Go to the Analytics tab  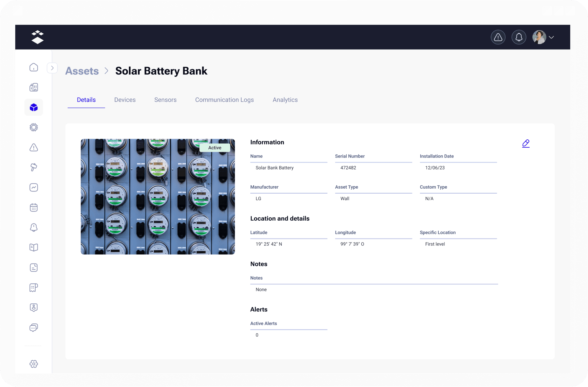285,100
